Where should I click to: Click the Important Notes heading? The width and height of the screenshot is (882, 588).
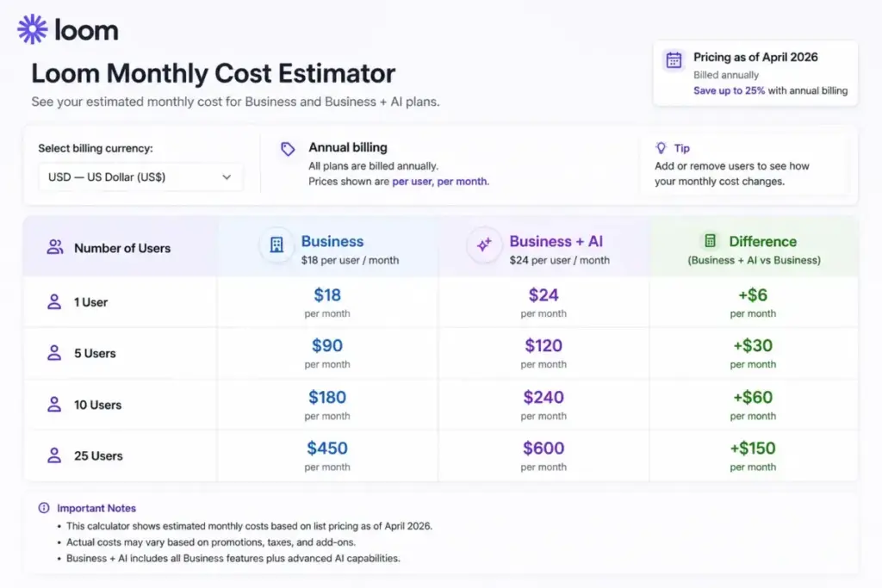click(96, 508)
